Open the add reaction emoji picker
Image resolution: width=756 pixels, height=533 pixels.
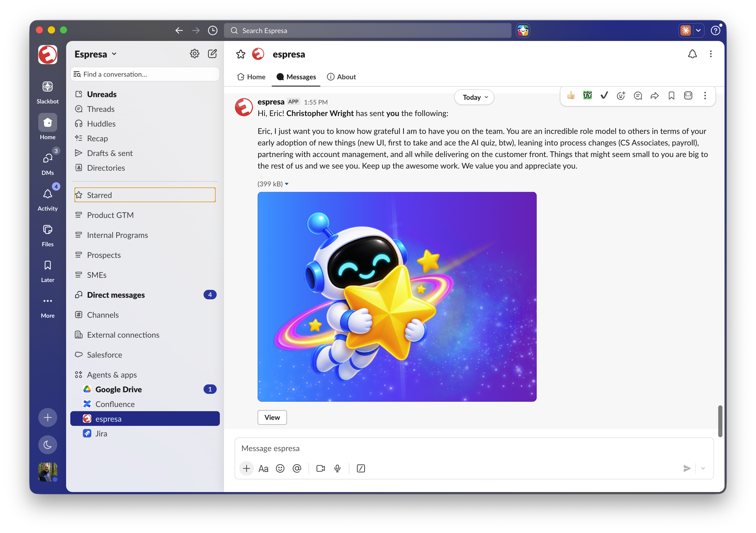tap(621, 96)
